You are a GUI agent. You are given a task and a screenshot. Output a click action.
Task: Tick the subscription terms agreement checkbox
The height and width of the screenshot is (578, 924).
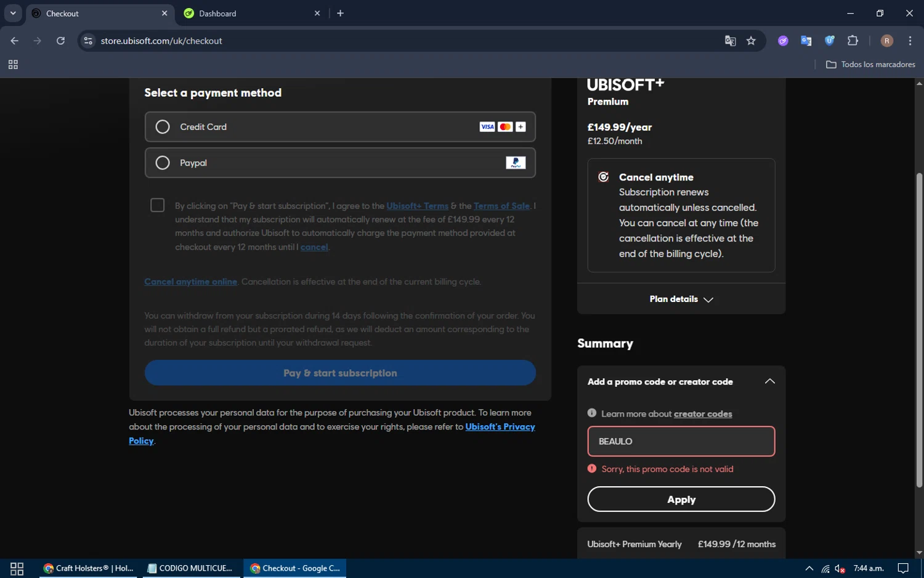pos(158,205)
